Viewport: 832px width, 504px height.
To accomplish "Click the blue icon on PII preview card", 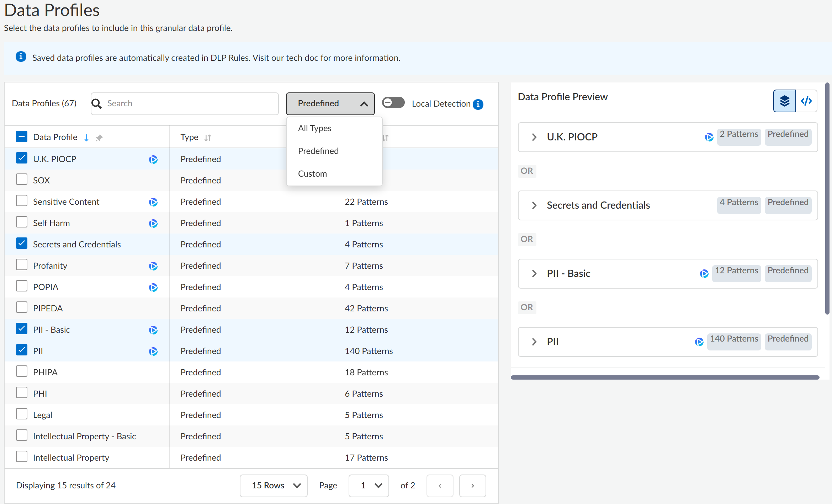I will 699,342.
